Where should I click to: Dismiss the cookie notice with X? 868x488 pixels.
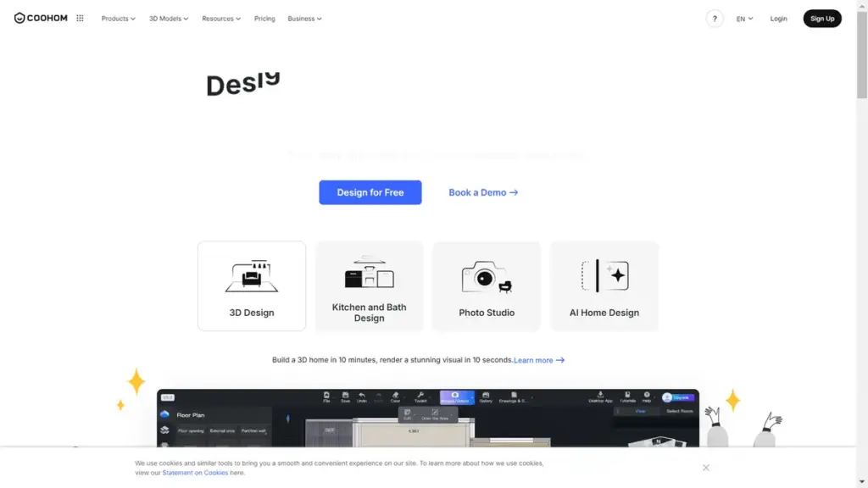tap(706, 468)
